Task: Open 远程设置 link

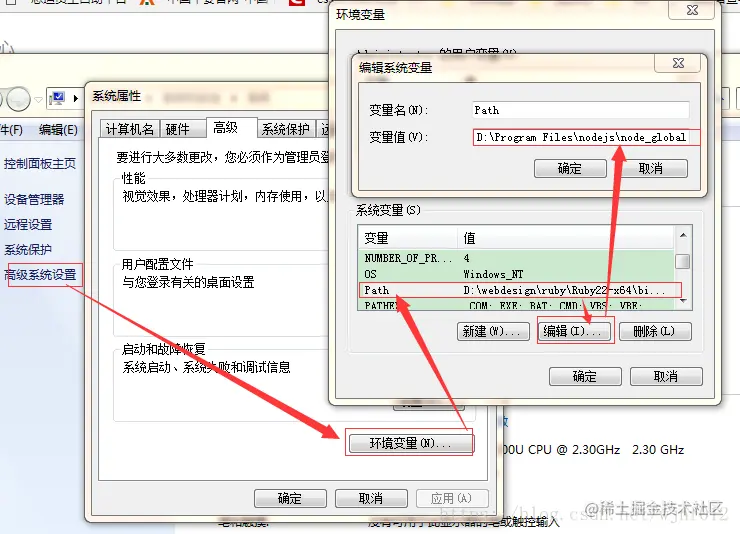Action: pos(28,225)
